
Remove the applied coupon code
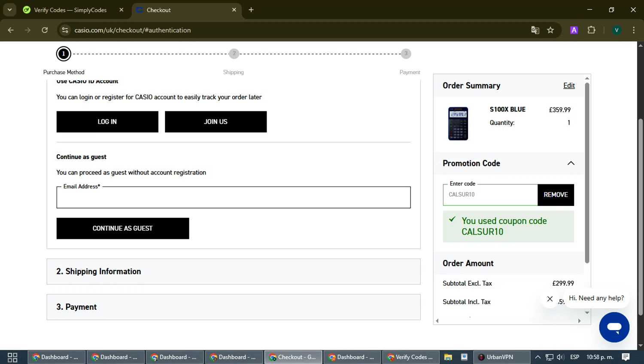(556, 195)
